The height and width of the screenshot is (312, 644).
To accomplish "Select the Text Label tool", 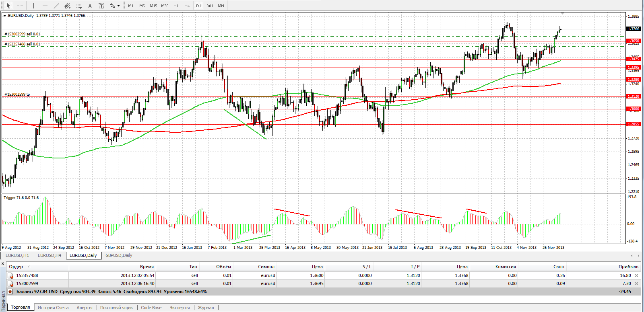I will (x=101, y=6).
